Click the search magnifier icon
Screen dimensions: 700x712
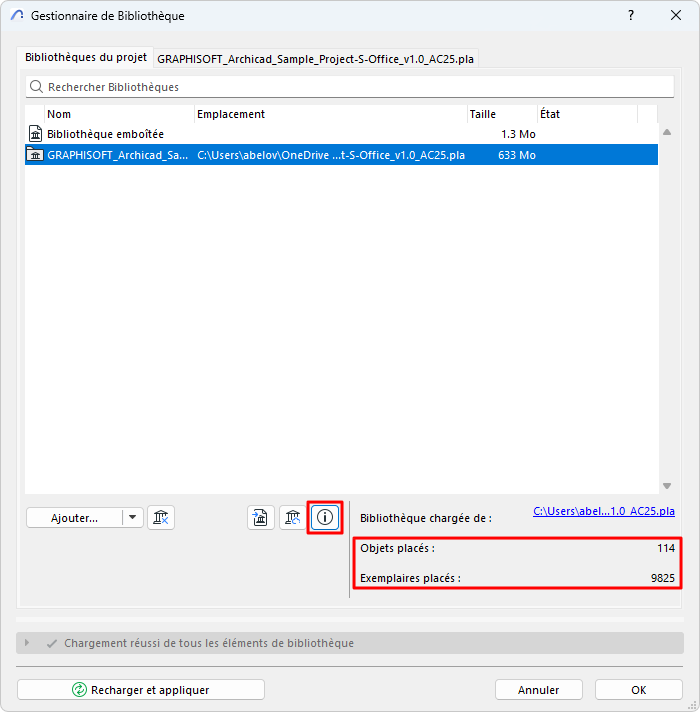coord(36,86)
